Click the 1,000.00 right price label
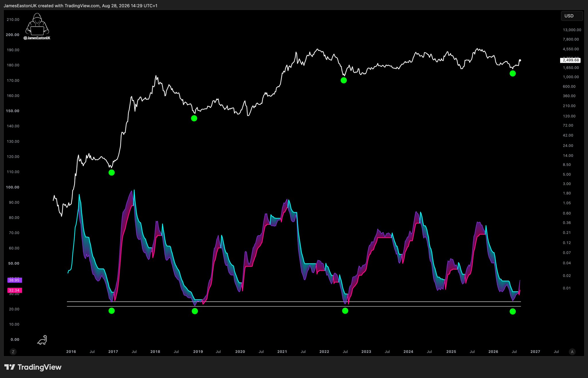This screenshot has height=378, width=588. (571, 77)
